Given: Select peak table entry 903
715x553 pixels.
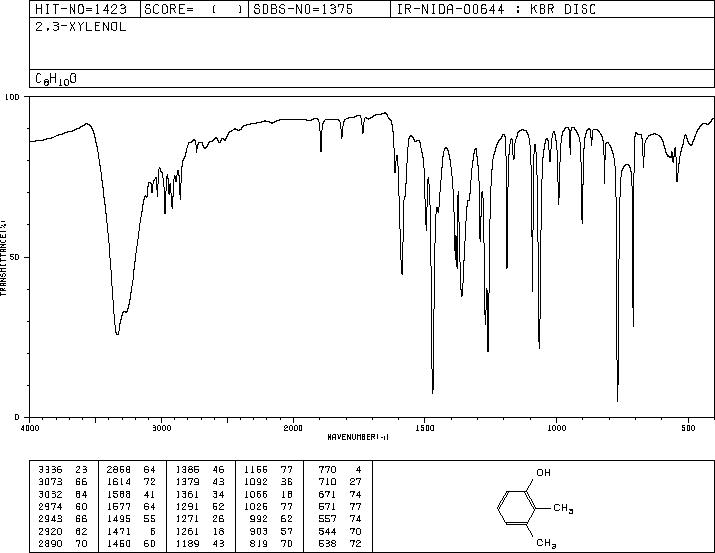Looking at the screenshot, I should click(x=259, y=532).
